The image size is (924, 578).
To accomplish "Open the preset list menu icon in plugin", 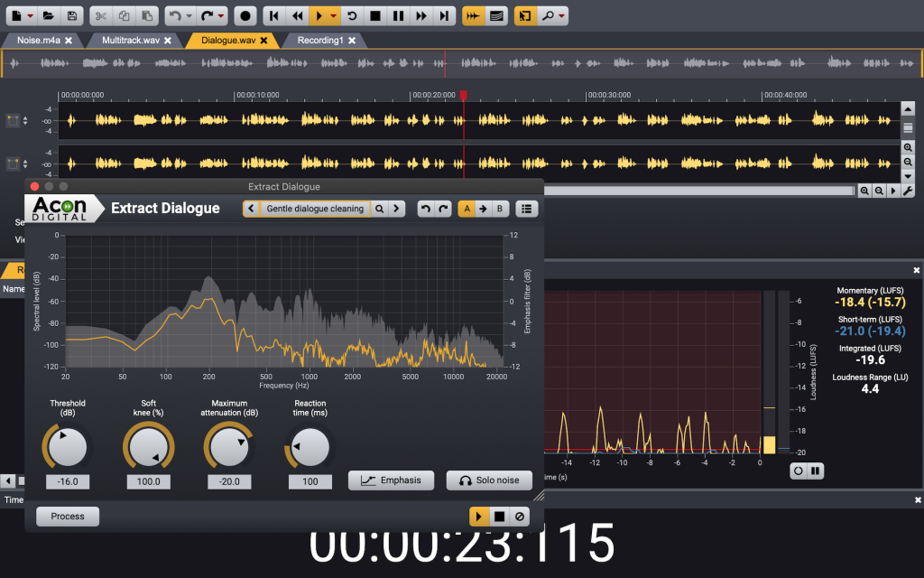I will coord(527,209).
